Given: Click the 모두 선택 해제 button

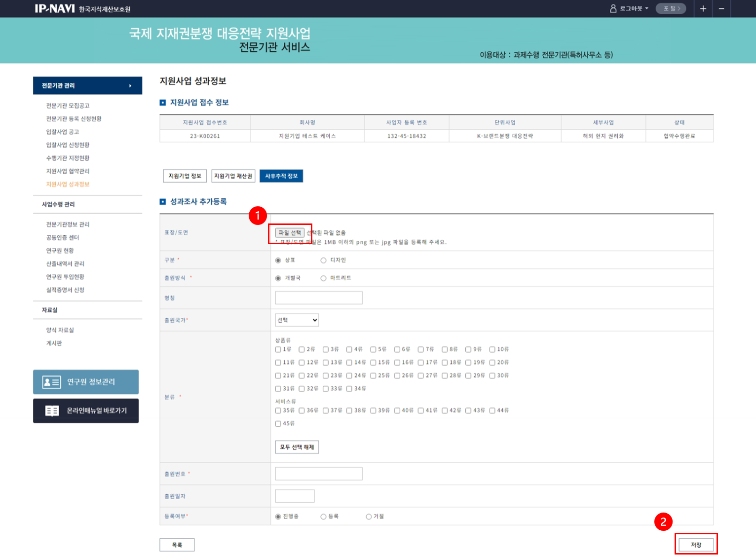Looking at the screenshot, I should pyautogui.click(x=297, y=447).
